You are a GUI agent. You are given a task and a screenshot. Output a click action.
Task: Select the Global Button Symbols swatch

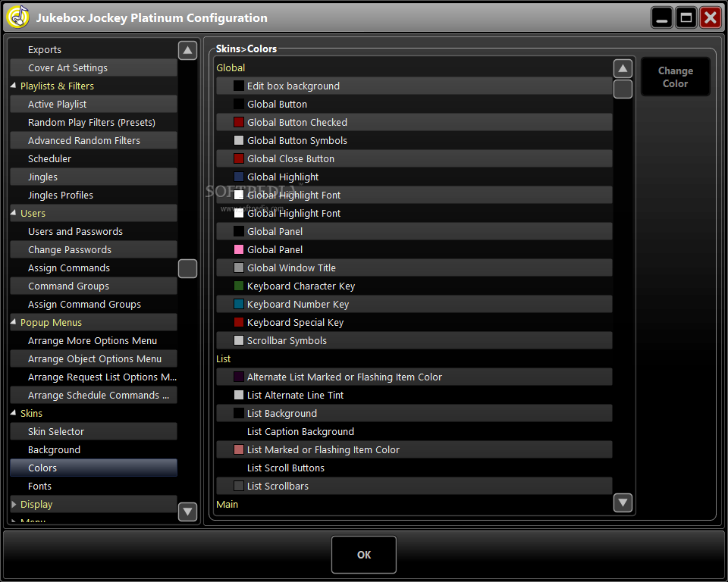click(239, 140)
